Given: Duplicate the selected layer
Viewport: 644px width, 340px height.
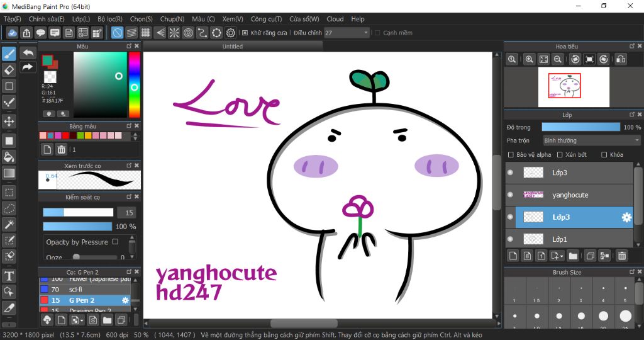Looking at the screenshot, I should pos(590,256).
